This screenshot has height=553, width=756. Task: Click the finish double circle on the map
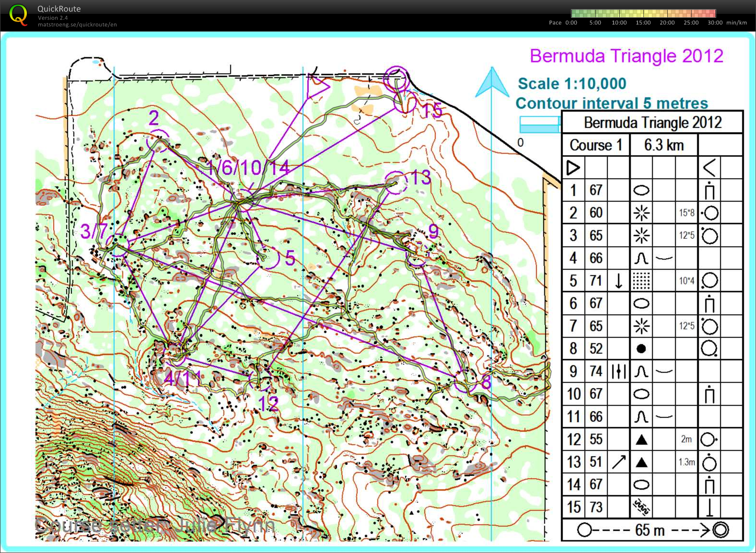[x=396, y=78]
